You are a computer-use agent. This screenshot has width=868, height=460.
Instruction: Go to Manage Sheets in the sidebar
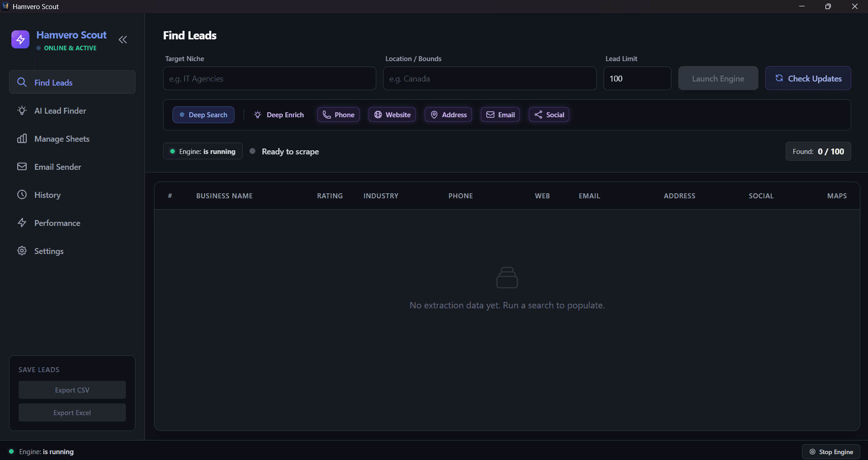72,139
